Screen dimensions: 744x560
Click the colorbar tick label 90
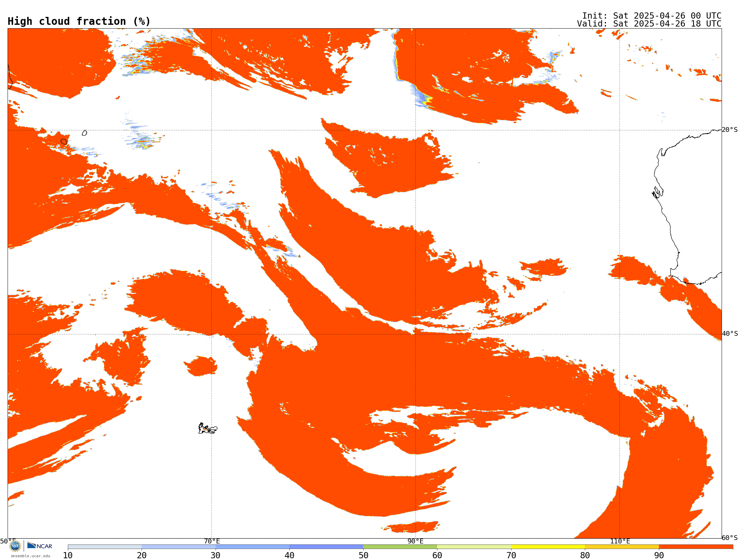659,556
